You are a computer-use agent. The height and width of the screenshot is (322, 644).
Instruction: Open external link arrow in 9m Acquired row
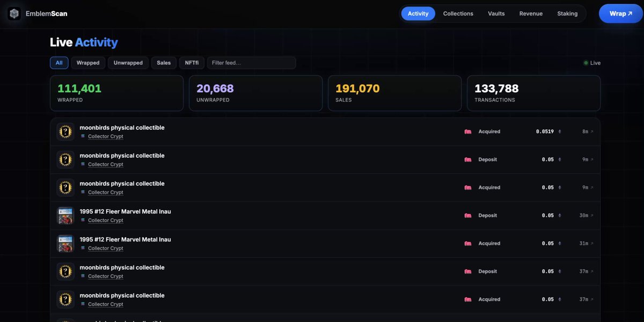point(592,187)
